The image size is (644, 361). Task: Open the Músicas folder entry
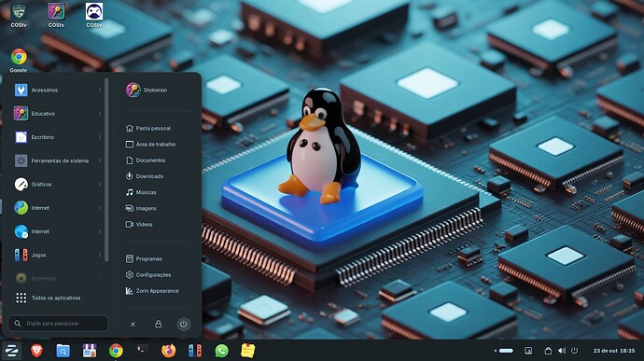pyautogui.click(x=141, y=192)
